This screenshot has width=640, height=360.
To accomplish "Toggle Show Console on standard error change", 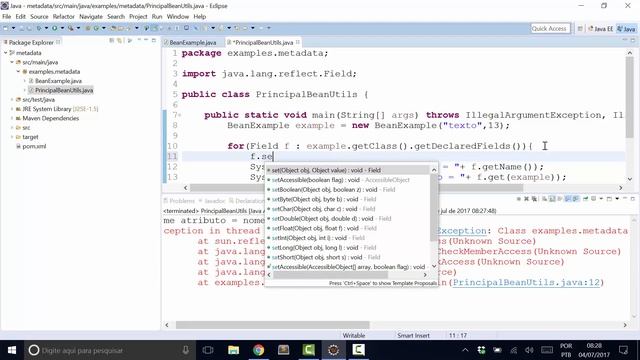I will coord(576,199).
